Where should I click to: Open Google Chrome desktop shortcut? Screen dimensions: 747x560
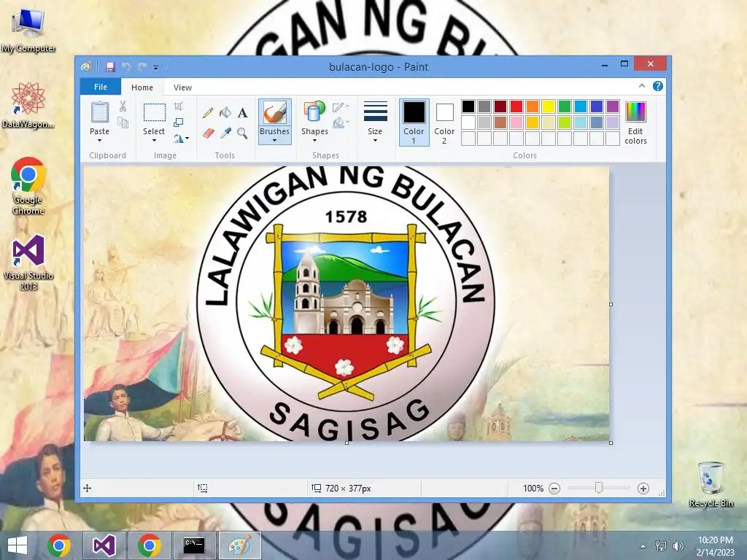coord(28,186)
